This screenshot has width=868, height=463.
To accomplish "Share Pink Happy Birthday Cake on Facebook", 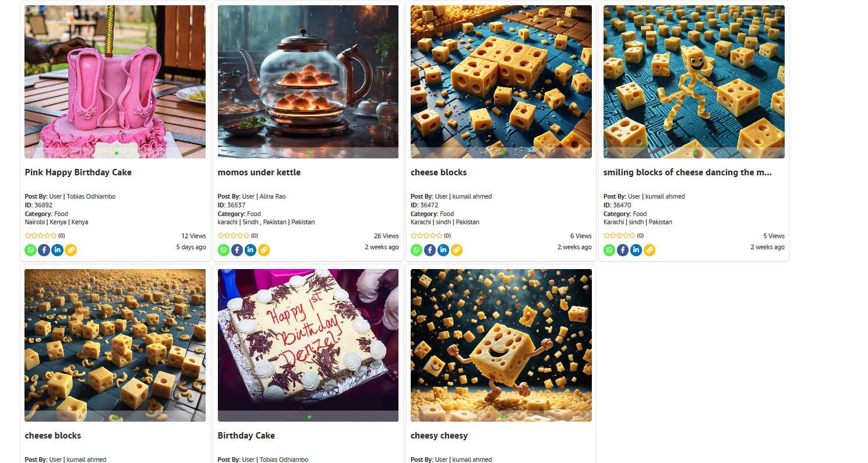I will 44,250.
